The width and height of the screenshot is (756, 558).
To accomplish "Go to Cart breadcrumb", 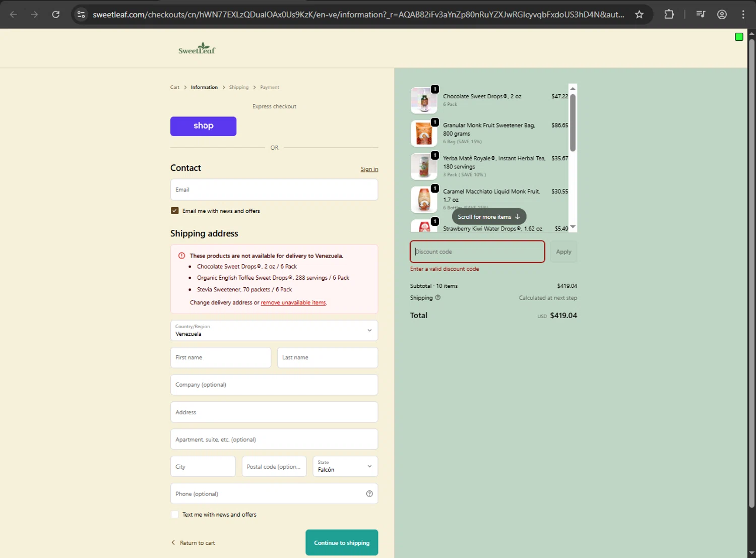I will coord(174,87).
